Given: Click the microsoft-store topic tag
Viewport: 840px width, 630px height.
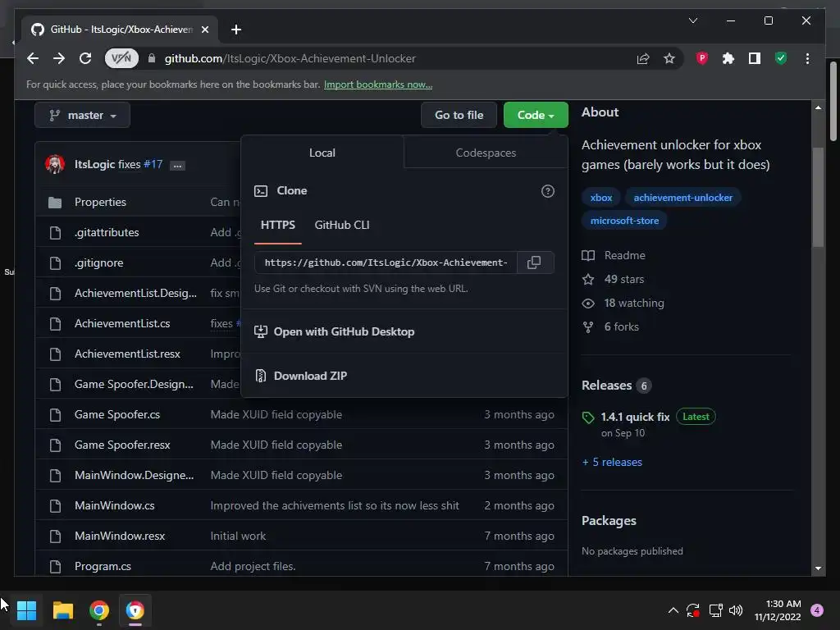Looking at the screenshot, I should pyautogui.click(x=624, y=221).
